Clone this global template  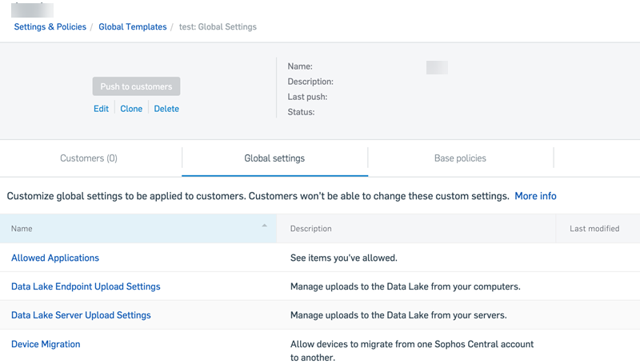point(131,109)
